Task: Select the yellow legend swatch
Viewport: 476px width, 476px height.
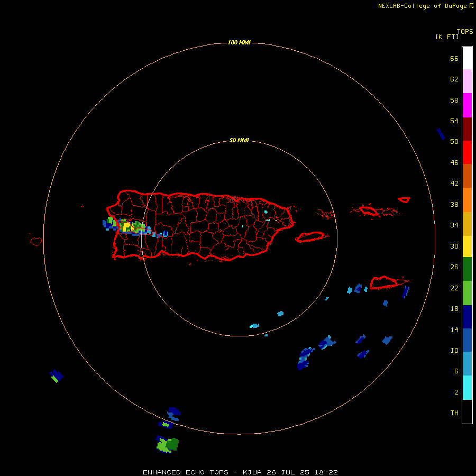Action: [x=467, y=246]
